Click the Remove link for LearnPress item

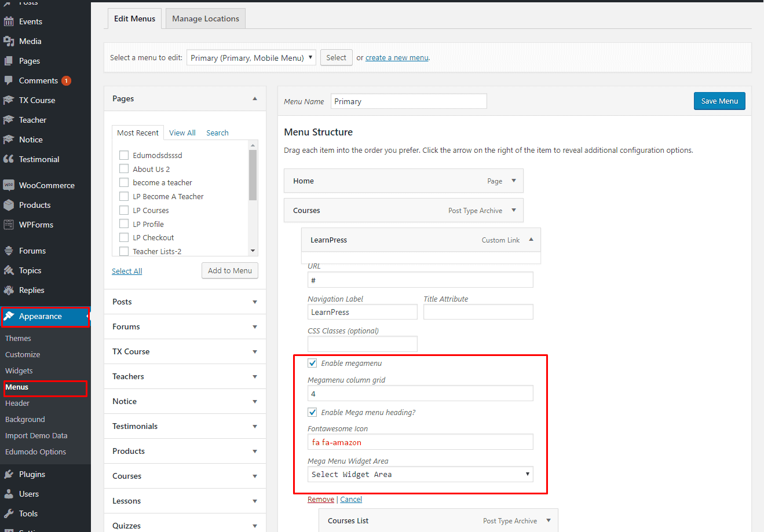pyautogui.click(x=321, y=500)
